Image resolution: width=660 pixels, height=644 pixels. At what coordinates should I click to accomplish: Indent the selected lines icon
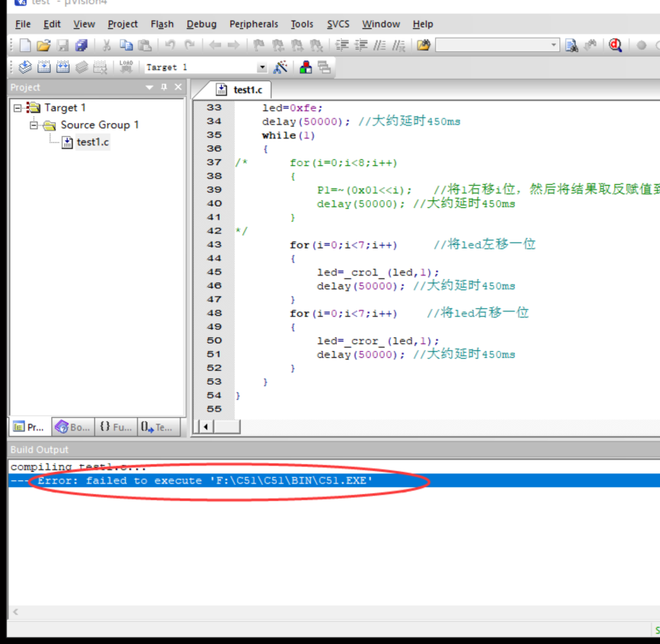(342, 45)
